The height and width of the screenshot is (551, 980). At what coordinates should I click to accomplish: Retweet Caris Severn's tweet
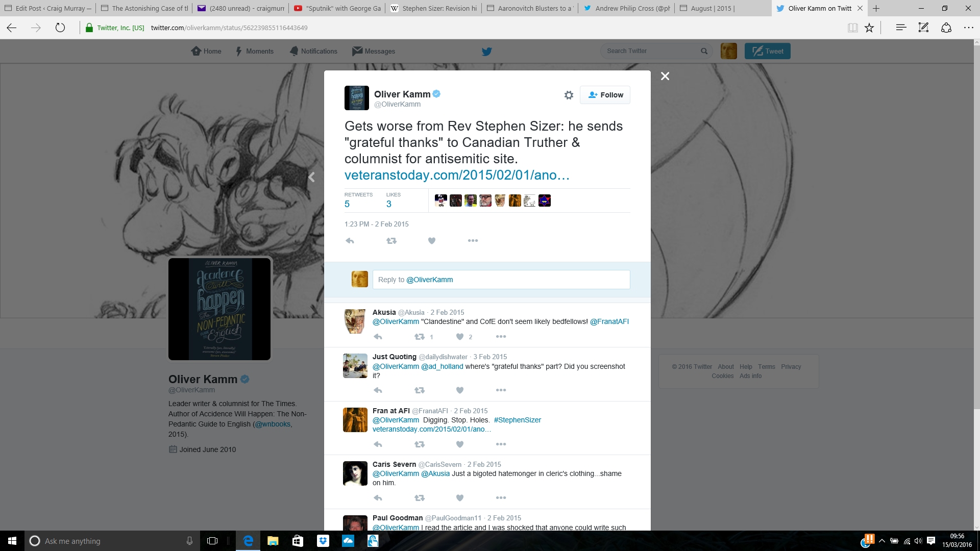(420, 498)
